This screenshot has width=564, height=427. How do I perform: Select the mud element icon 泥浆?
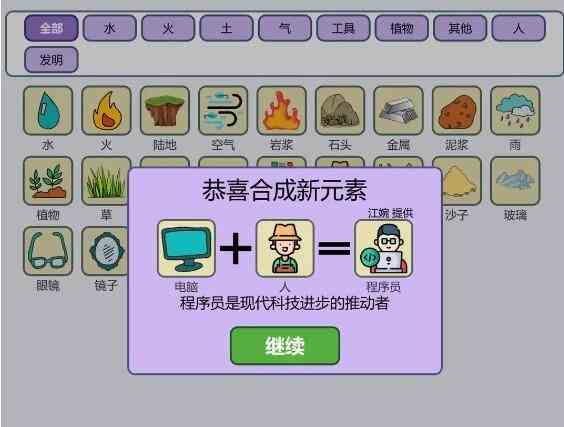(457, 110)
